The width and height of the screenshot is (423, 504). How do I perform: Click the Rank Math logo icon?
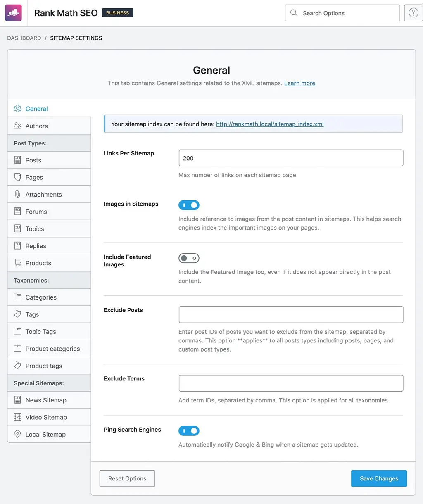click(x=13, y=13)
